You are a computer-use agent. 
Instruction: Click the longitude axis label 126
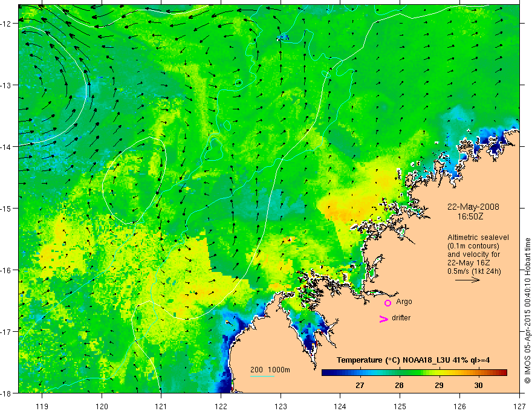click(459, 406)
